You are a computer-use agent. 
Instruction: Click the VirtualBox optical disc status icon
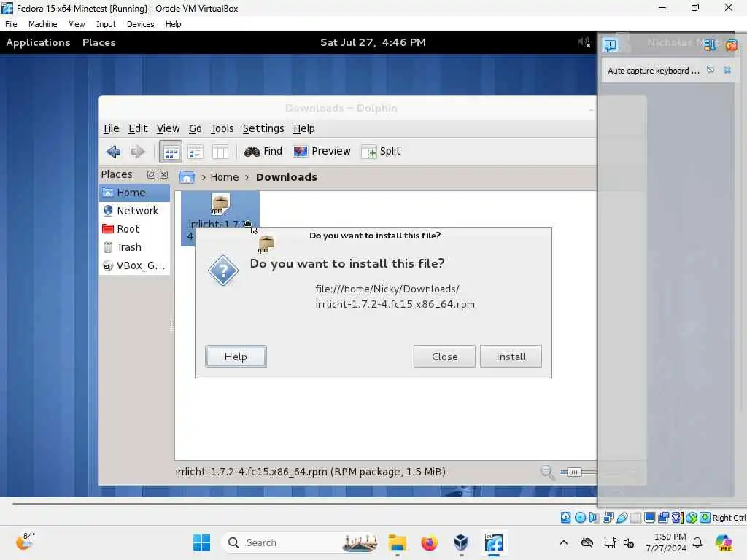coord(580,518)
